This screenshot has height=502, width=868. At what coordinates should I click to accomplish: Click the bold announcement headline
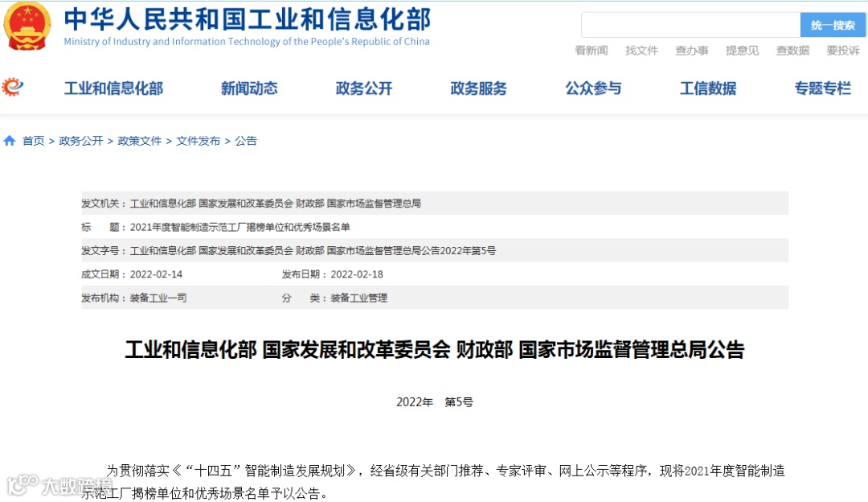(x=435, y=350)
